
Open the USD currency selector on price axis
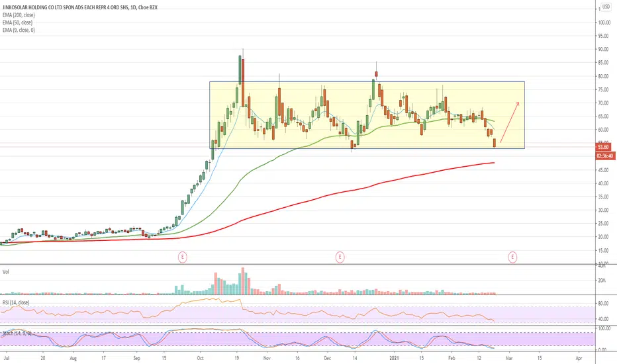tap(606, 7)
